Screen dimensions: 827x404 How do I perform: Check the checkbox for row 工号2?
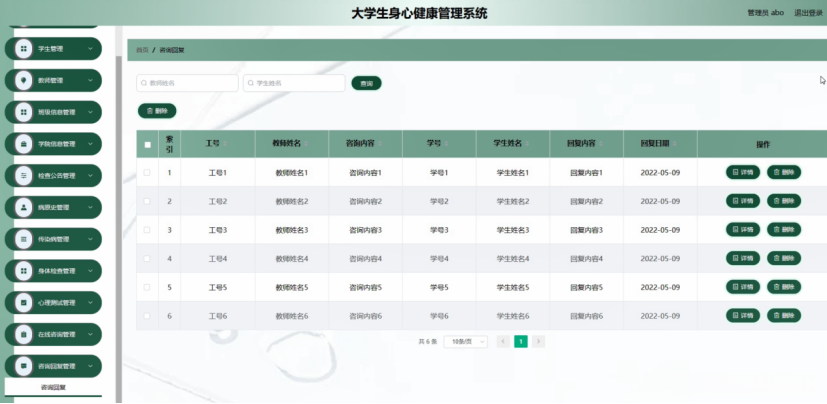coord(147,201)
